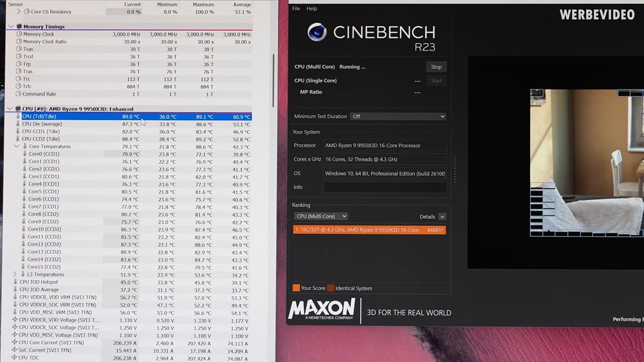Click the thermometer icon of CPU IOD Hotspot

click(16, 282)
